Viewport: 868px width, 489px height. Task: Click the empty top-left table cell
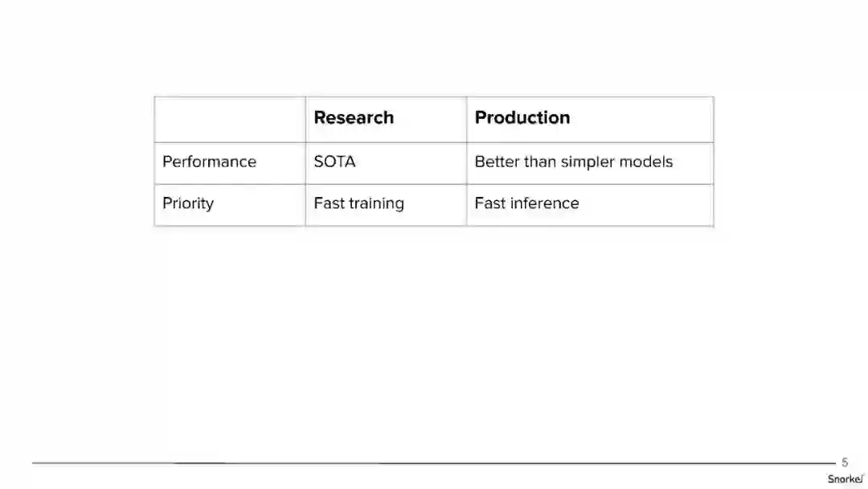click(x=230, y=119)
